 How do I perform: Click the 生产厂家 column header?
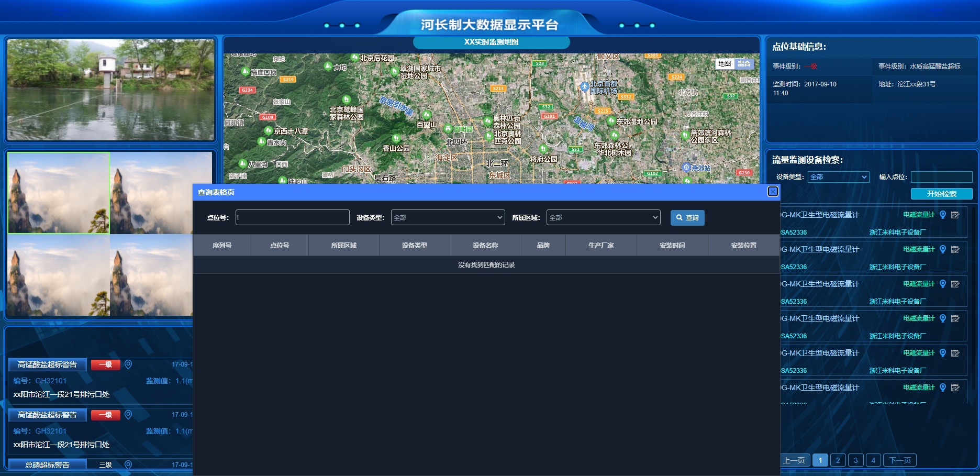[x=601, y=245]
